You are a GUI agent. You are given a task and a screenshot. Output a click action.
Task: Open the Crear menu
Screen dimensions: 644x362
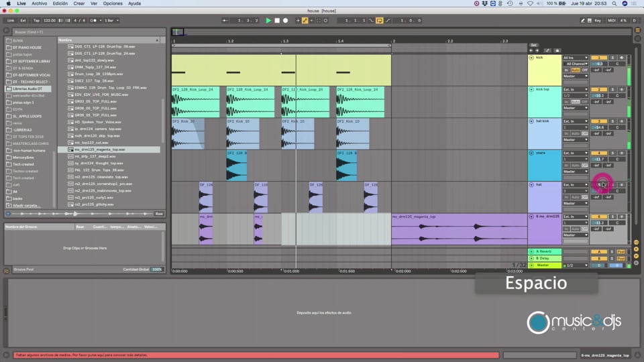(79, 3)
